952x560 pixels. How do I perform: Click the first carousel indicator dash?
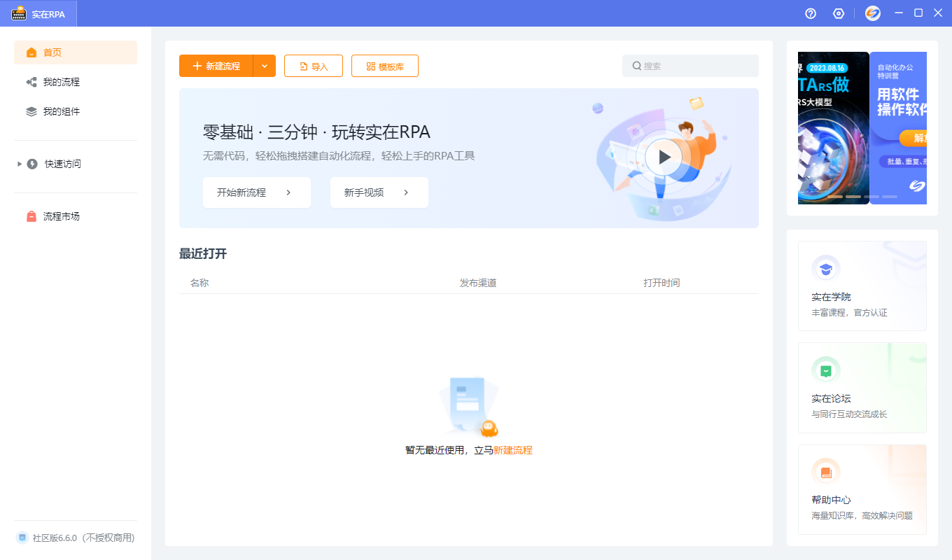(835, 197)
